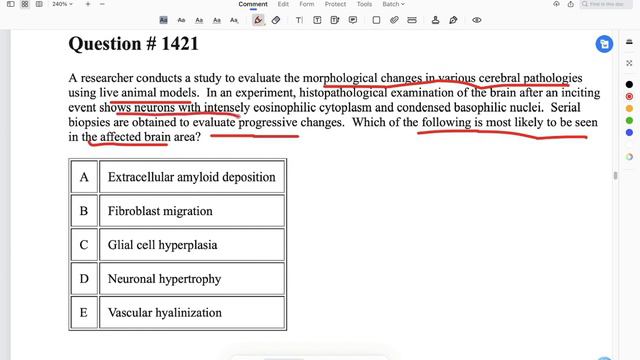The image size is (640, 360).
Task: Open the Tools tab
Action: pyautogui.click(x=364, y=4)
